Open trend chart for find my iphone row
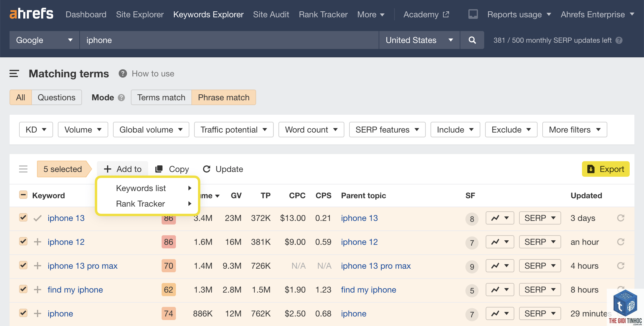Screen dimensions: 644x326 (500, 290)
